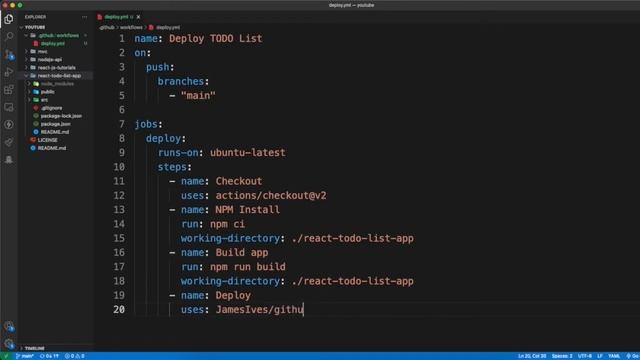Open the Explorer more actions ellipsis
The height and width of the screenshot is (360, 640).
pyautogui.click(x=84, y=17)
